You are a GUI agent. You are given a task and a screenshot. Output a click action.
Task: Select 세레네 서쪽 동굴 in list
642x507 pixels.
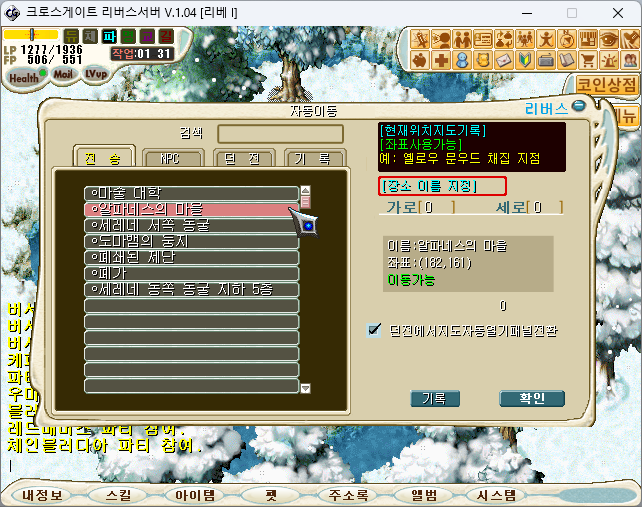(x=192, y=225)
